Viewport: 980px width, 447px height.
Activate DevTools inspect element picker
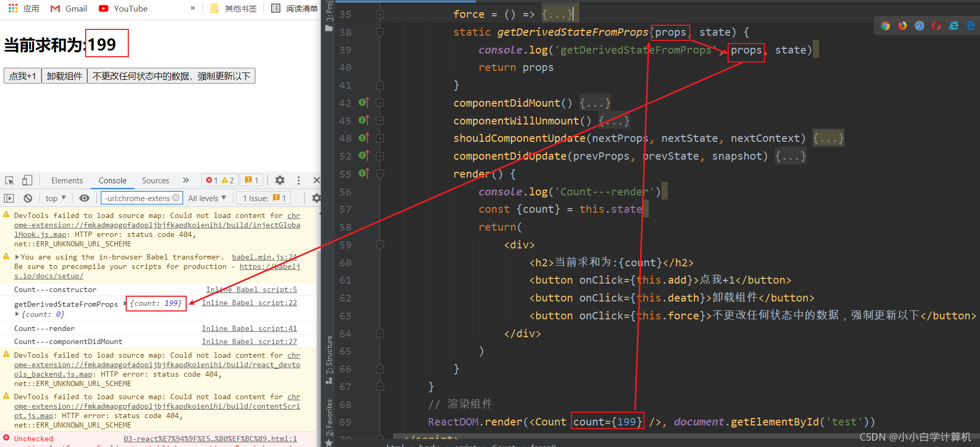click(x=9, y=180)
